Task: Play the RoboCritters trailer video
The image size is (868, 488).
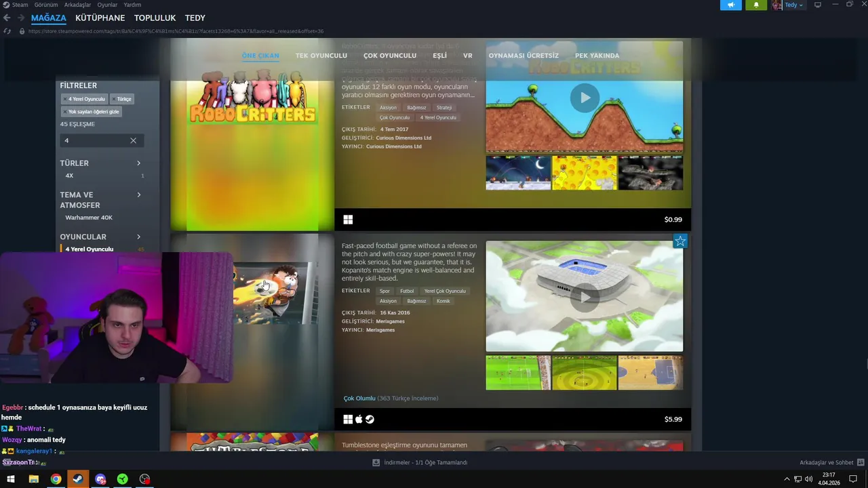Action: pyautogui.click(x=585, y=98)
